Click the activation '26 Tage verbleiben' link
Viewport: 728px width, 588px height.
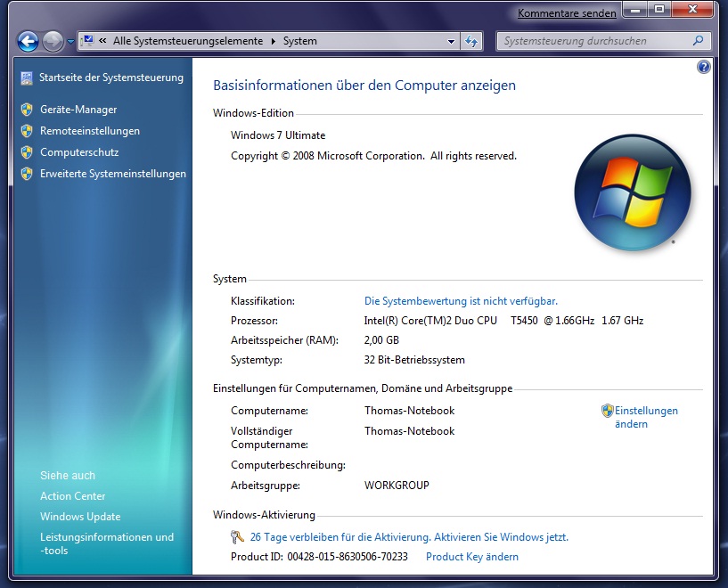click(x=409, y=537)
